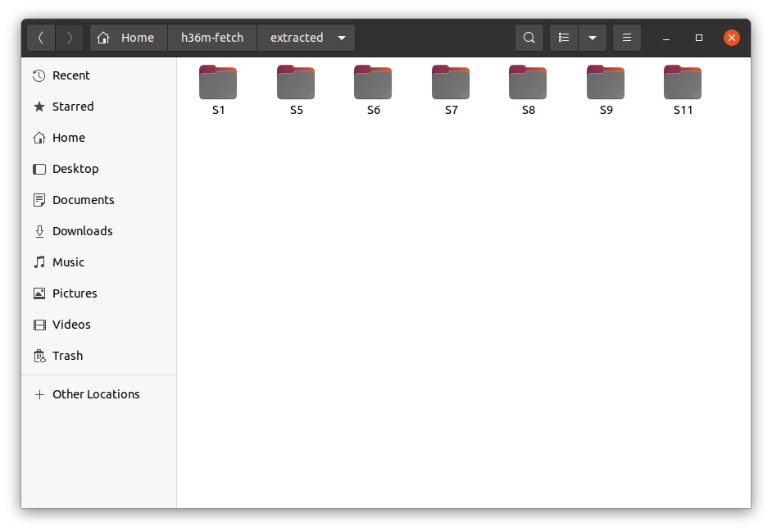Open the search magnifier icon

(x=529, y=38)
